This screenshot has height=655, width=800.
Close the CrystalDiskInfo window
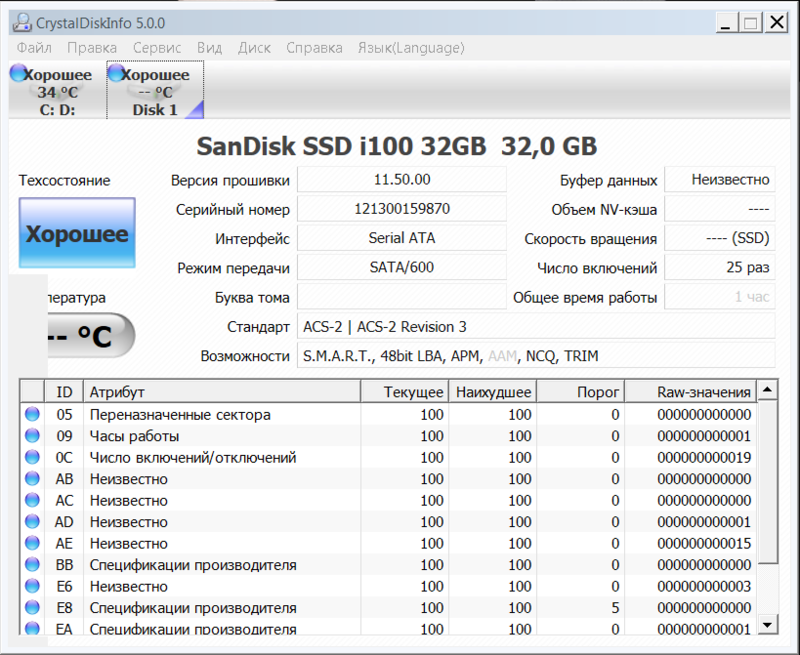(x=777, y=23)
